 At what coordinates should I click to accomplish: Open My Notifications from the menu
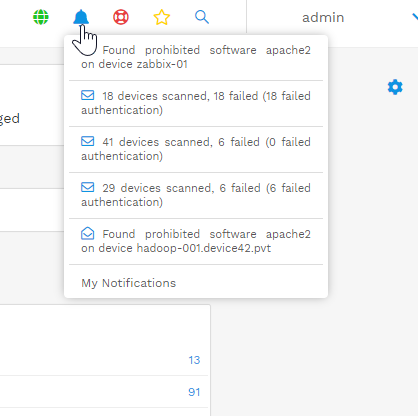[129, 283]
